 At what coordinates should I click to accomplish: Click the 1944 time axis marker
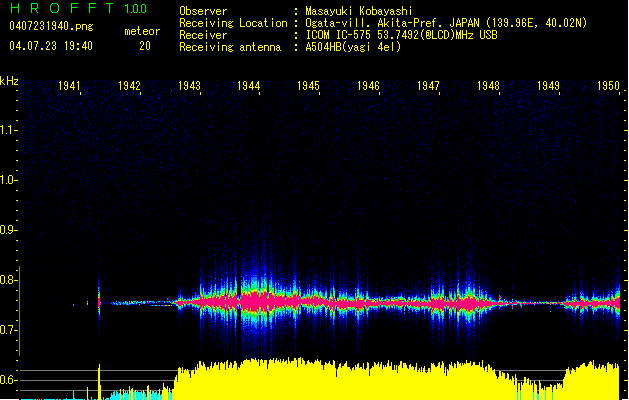pyautogui.click(x=249, y=86)
